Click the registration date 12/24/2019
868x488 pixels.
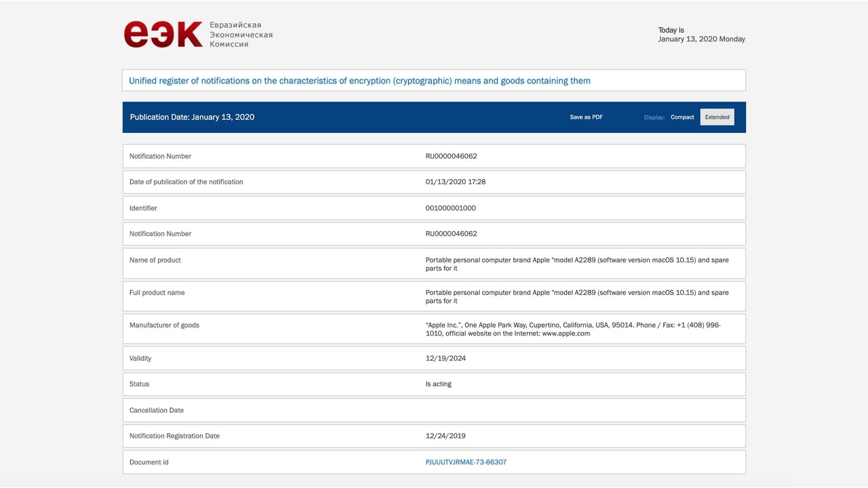point(446,436)
